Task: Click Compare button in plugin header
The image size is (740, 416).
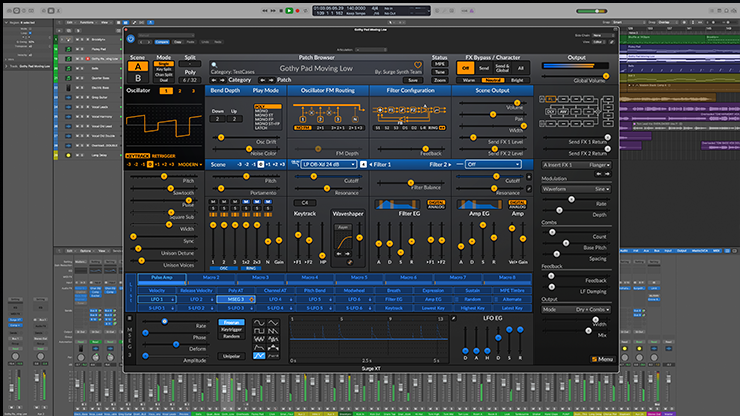Action: click(x=162, y=42)
